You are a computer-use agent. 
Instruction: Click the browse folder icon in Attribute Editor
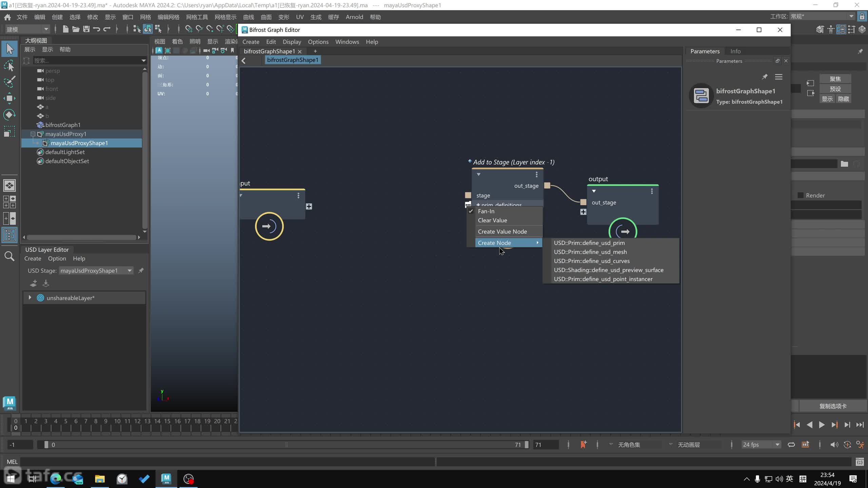click(x=844, y=164)
